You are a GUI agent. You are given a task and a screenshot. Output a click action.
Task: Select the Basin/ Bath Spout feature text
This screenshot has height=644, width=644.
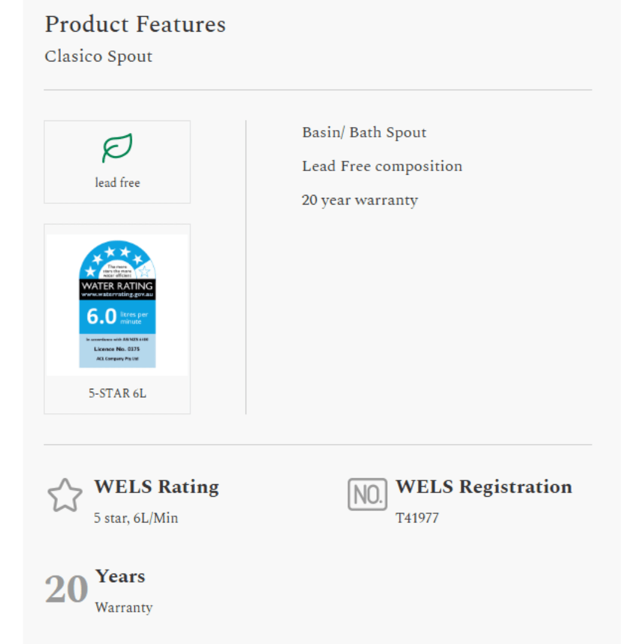pyautogui.click(x=364, y=132)
